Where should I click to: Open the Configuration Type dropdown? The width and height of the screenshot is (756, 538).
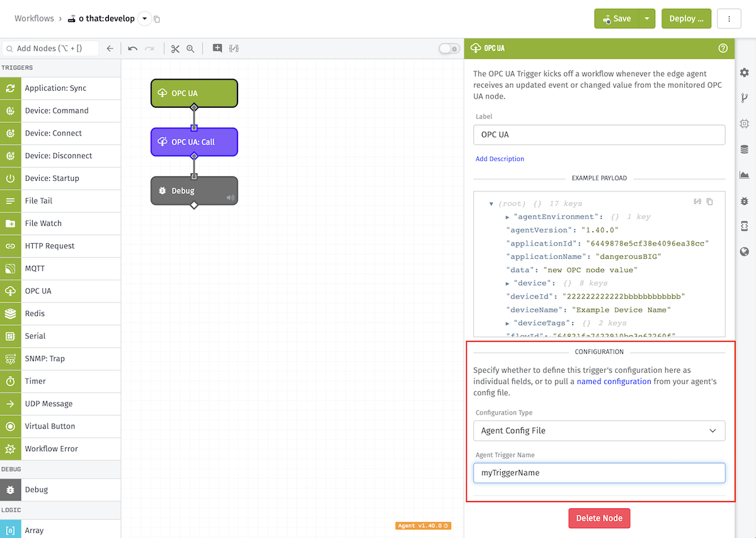(x=599, y=430)
